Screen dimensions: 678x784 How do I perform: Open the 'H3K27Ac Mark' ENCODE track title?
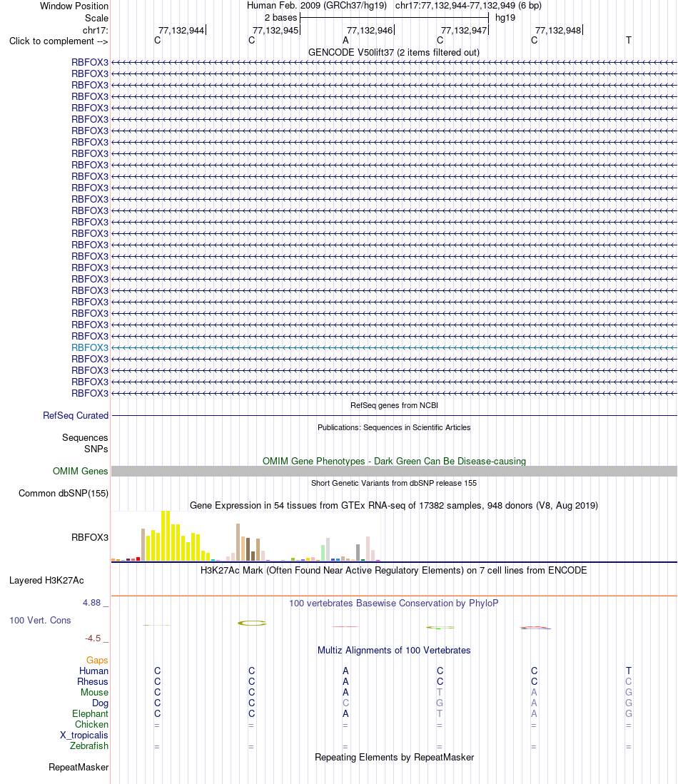click(x=394, y=571)
